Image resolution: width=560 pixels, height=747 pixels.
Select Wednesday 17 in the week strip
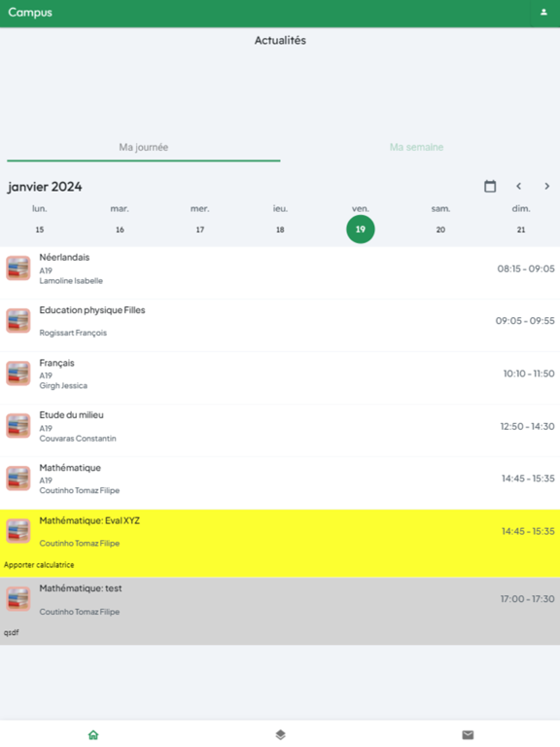tap(200, 230)
